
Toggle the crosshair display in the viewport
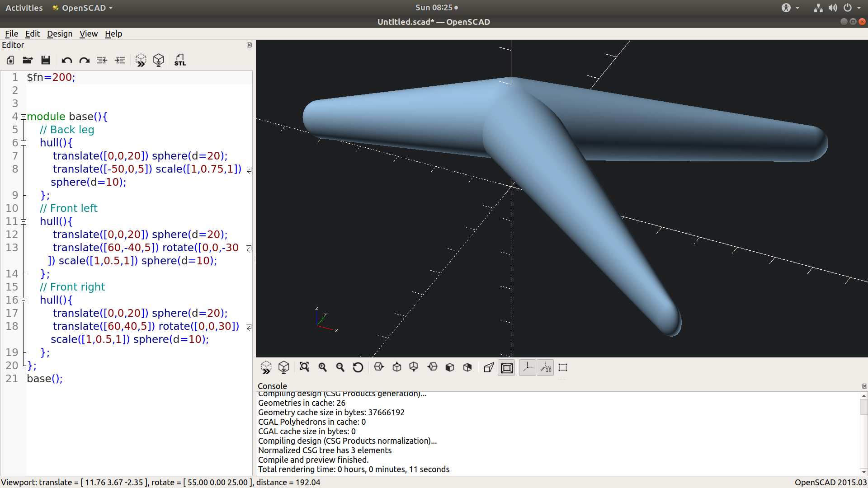[528, 367]
